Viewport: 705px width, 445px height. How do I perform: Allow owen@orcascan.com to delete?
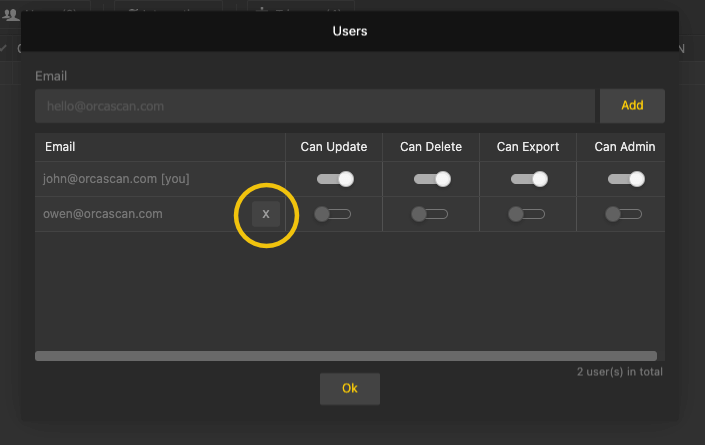[x=430, y=214]
